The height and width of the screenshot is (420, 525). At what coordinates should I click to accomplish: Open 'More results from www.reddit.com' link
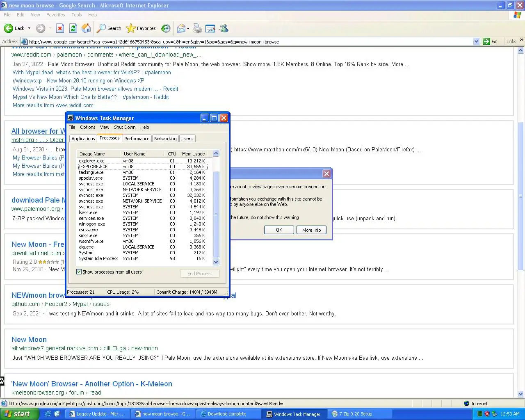53,105
